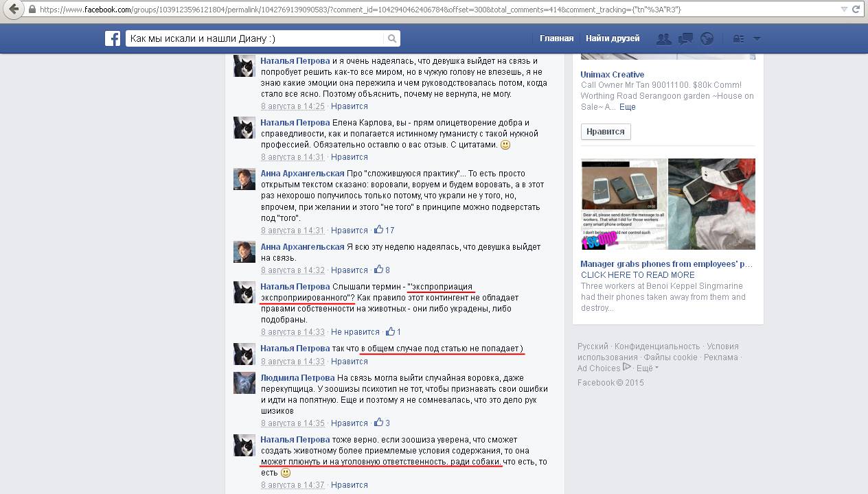
Task: Click the Facebook logo icon
Action: (113, 38)
